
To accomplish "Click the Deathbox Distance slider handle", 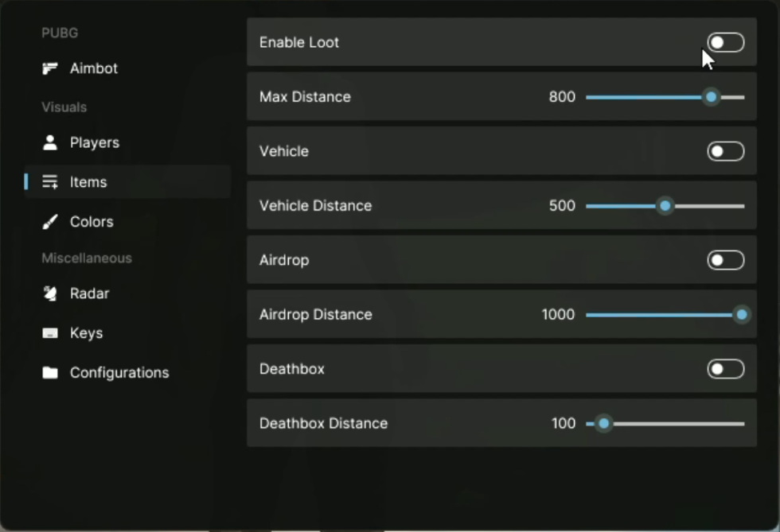I will click(x=603, y=424).
